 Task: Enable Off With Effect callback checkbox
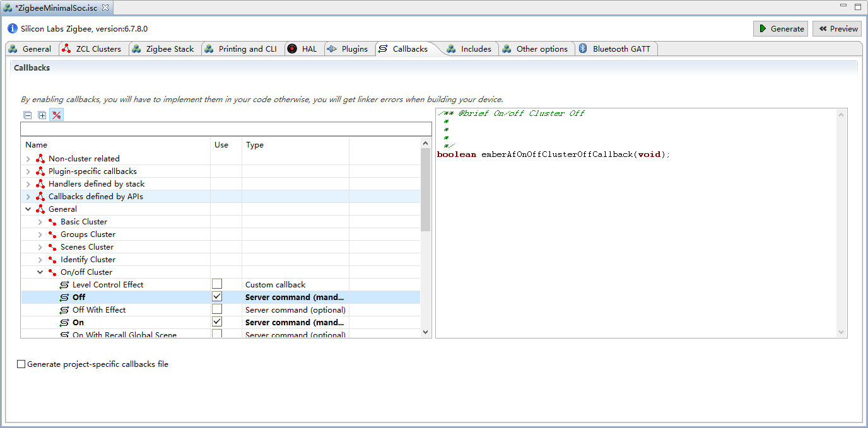coord(217,309)
